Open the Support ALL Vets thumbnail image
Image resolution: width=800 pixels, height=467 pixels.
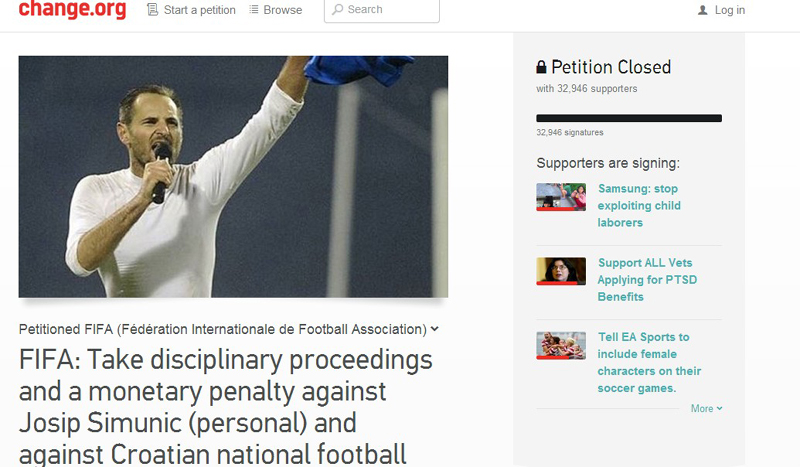point(561,271)
